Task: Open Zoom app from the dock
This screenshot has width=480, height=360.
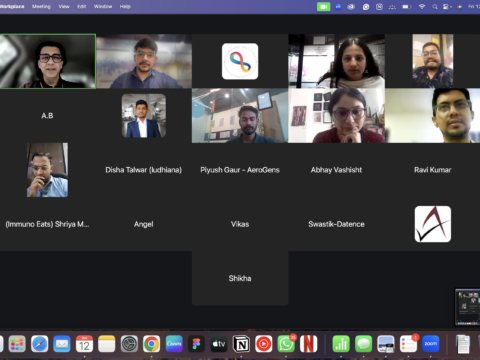Action: (x=431, y=344)
